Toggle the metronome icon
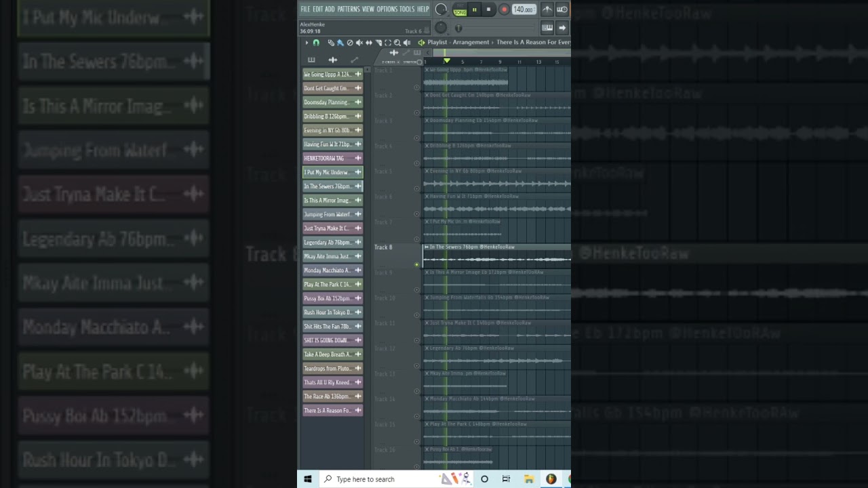Viewport: 868px width, 488px height. click(547, 9)
